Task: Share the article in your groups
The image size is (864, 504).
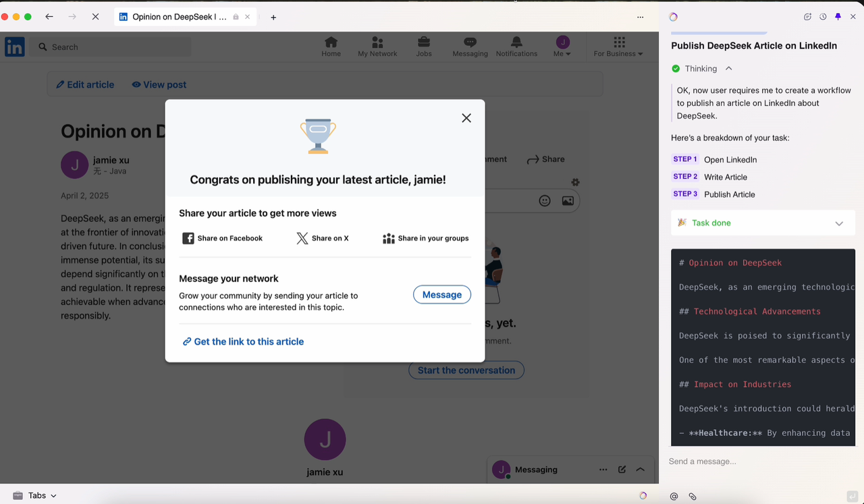Action: [426, 238]
